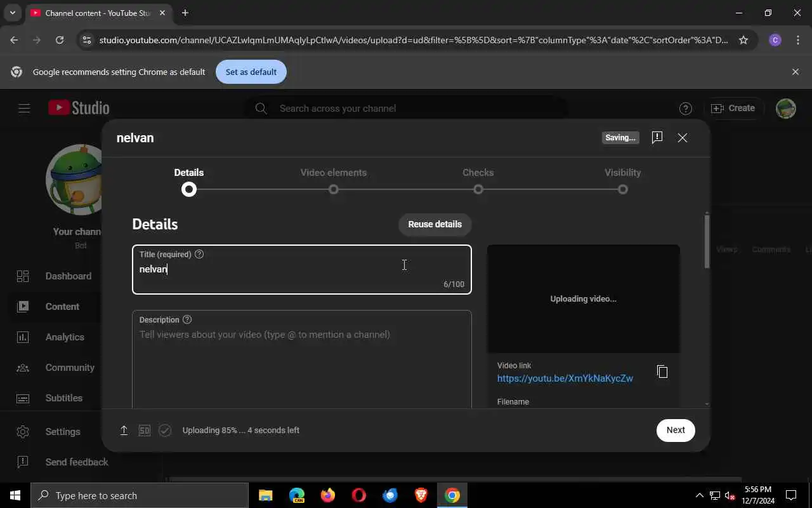Open the Studio help question mark icon
Viewport: 812px width, 508px height.
(x=686, y=109)
